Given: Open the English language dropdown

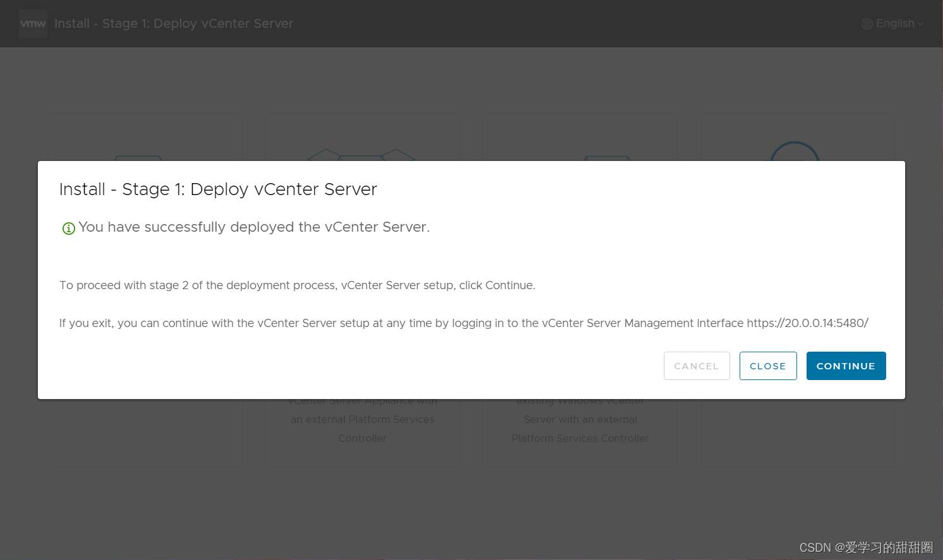Looking at the screenshot, I should point(892,23).
